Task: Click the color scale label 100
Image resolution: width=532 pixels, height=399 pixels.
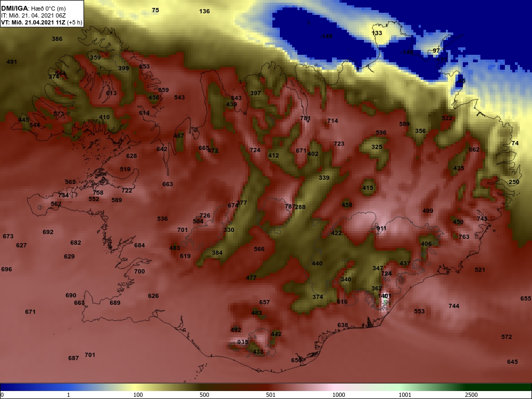Action: [138, 395]
